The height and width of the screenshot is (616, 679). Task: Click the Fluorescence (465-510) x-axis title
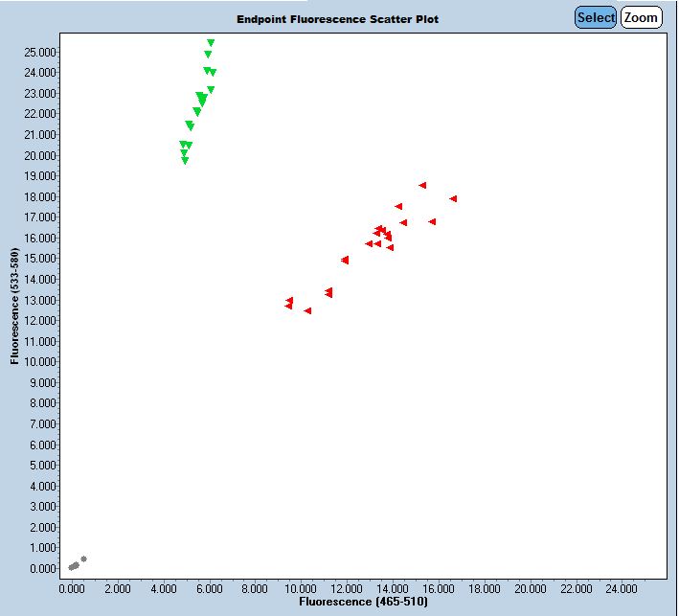tap(363, 603)
